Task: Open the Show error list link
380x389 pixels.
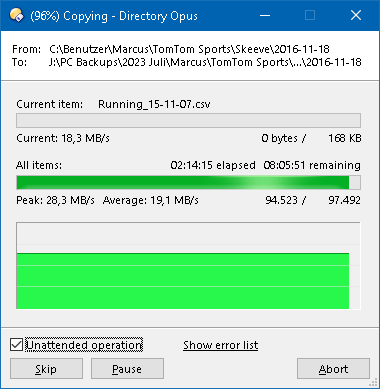Action: pyautogui.click(x=220, y=345)
